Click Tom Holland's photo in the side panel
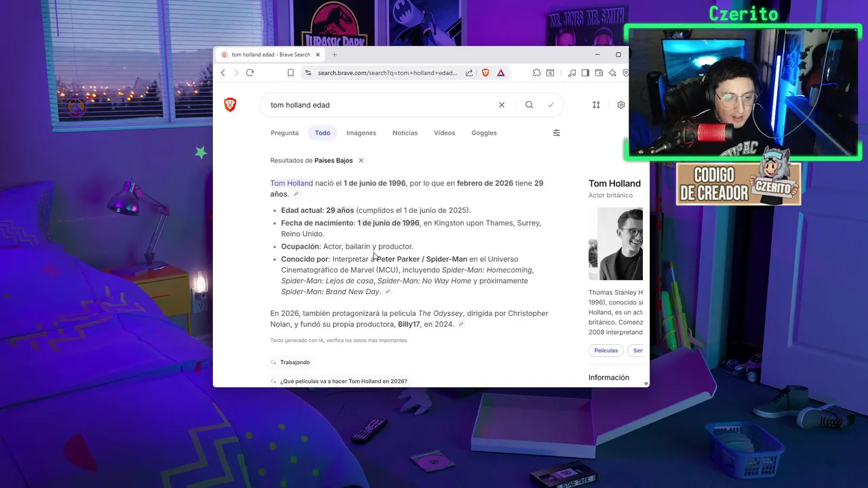 click(616, 244)
